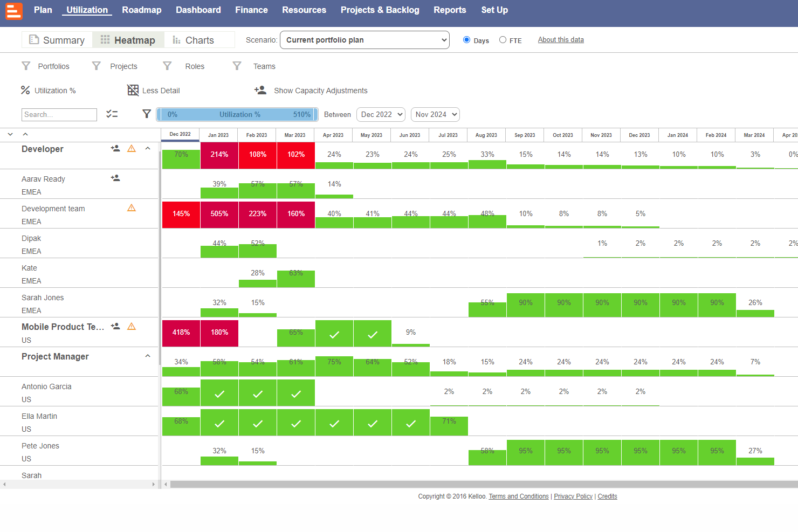
Task: Click warning triangle on Development team row
Action: (x=132, y=208)
